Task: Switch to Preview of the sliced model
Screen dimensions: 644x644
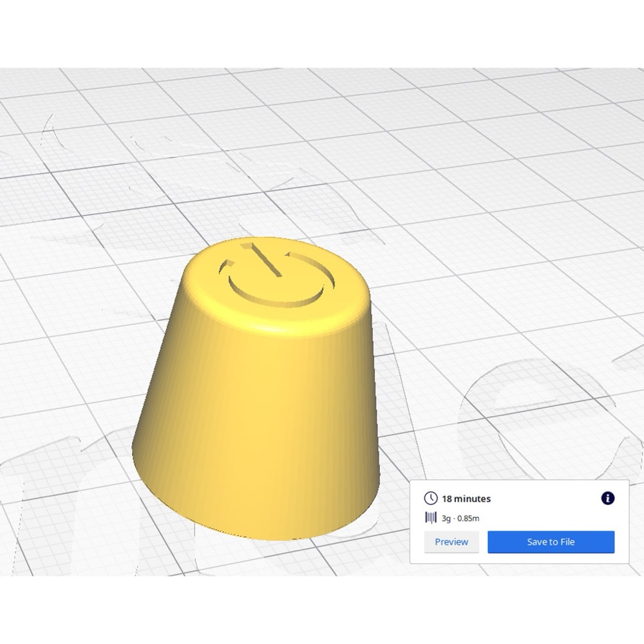Action: (x=451, y=542)
